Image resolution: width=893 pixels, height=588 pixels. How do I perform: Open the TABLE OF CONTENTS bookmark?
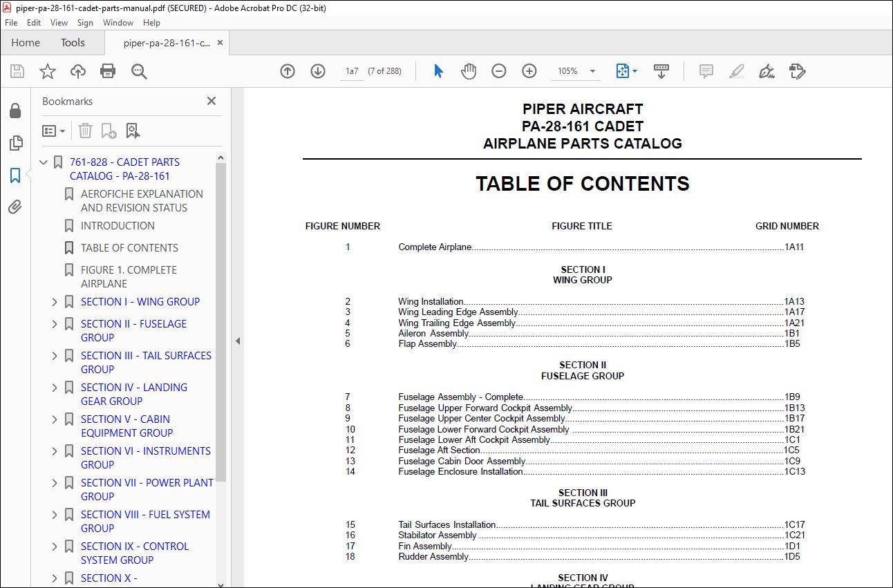coord(129,248)
